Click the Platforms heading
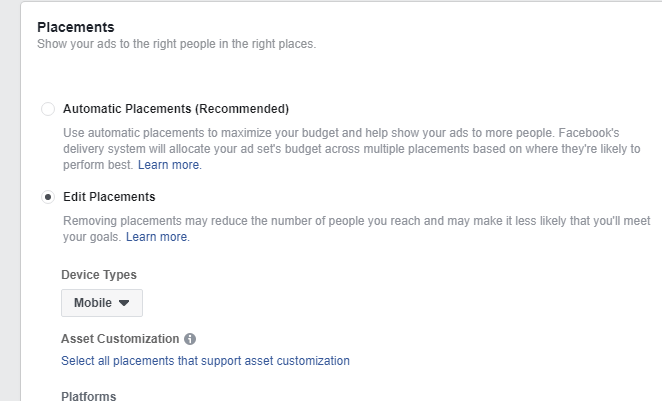Image resolution: width=662 pixels, height=401 pixels. click(x=89, y=396)
